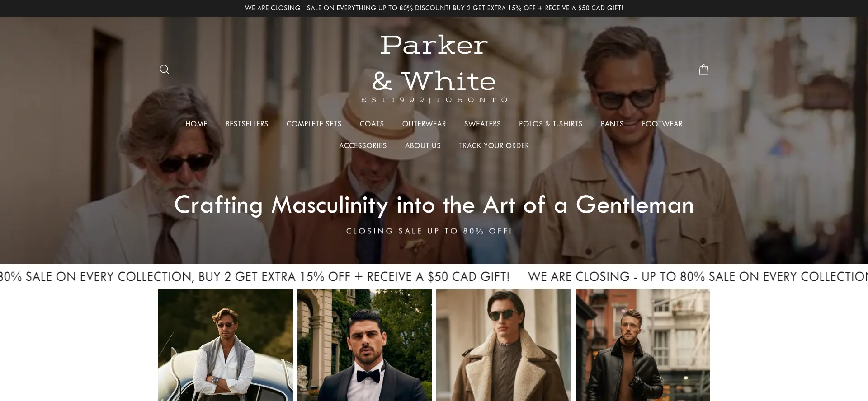This screenshot has height=401, width=868.
Task: Select Accessories in the navigation
Action: coord(363,145)
